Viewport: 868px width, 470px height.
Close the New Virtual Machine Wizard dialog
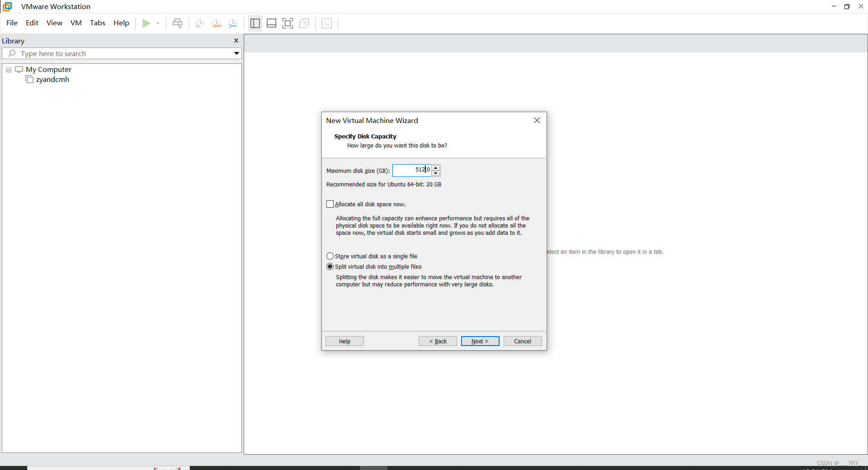[x=537, y=120]
